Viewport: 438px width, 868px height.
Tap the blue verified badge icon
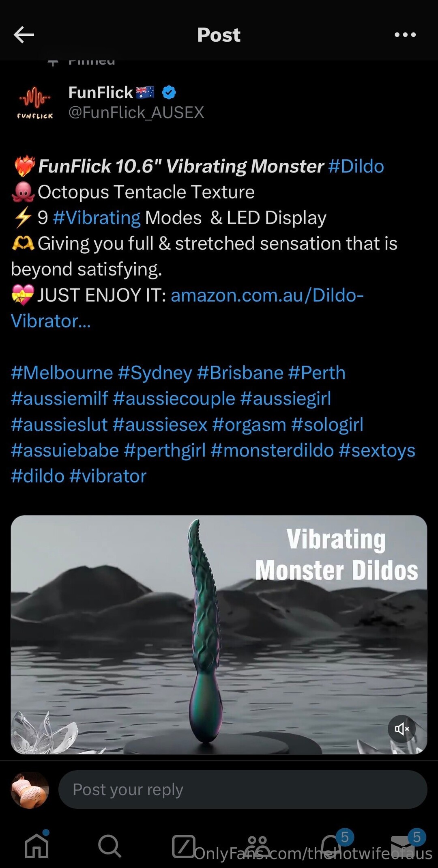169,93
